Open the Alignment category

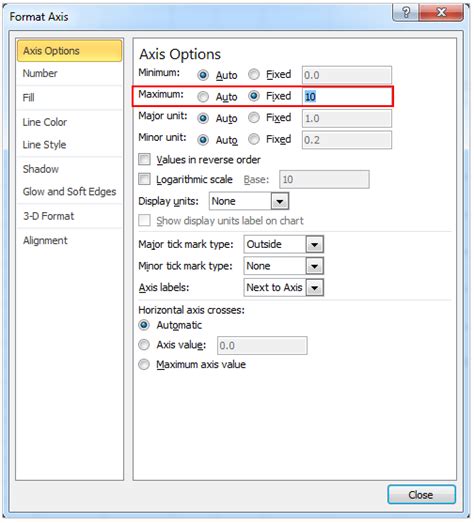(69, 240)
